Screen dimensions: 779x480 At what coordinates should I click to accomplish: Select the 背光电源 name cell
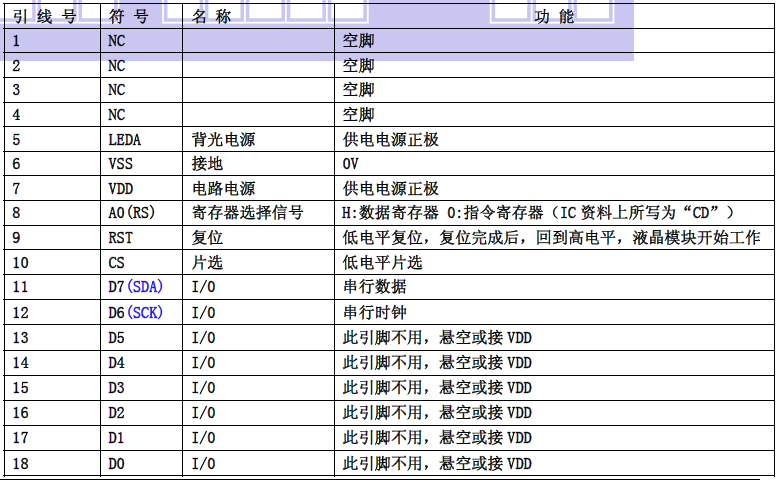click(222, 140)
